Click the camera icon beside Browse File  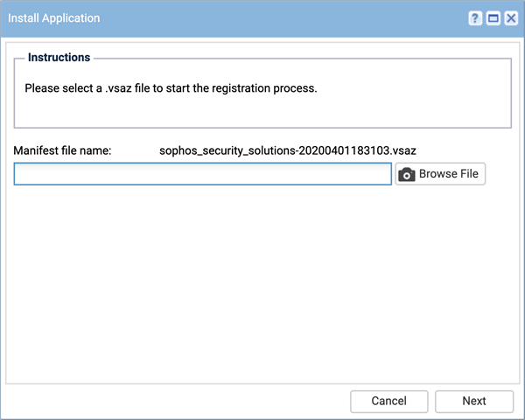coord(407,174)
